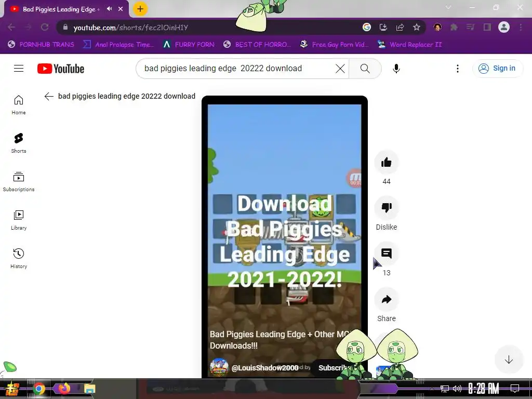Click the install app icon in address bar
532x399 pixels.
383,27
